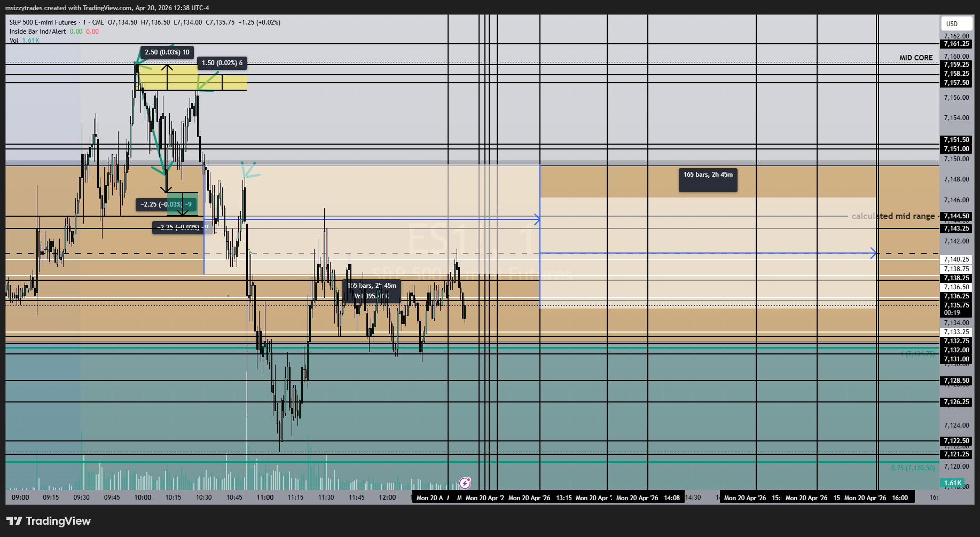Click the TradingView logo

49,521
